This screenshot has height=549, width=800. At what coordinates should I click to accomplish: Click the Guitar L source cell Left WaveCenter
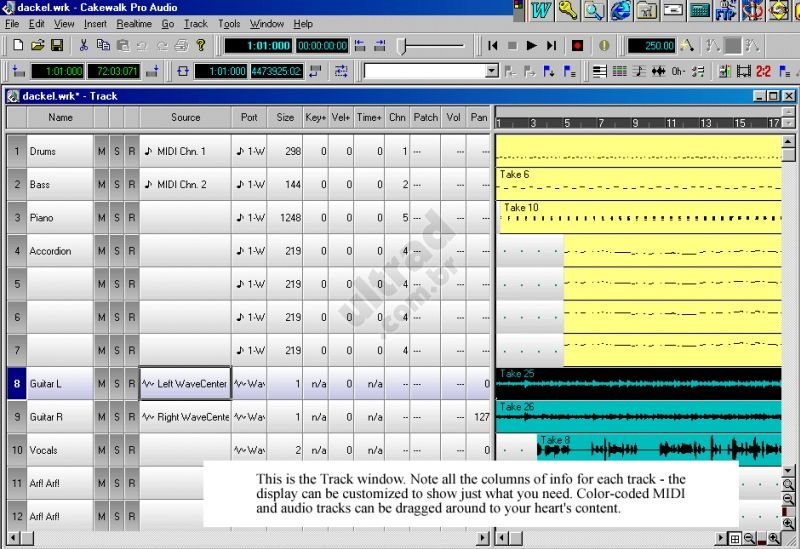point(185,383)
